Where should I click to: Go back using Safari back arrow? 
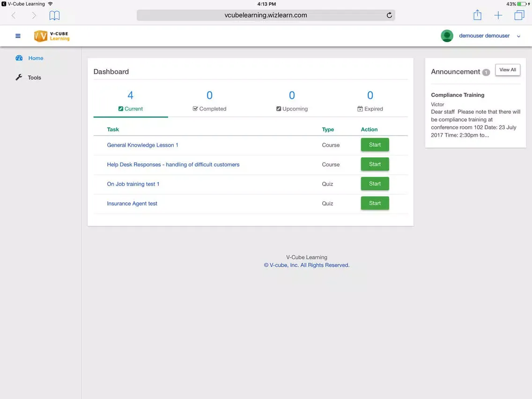(14, 15)
